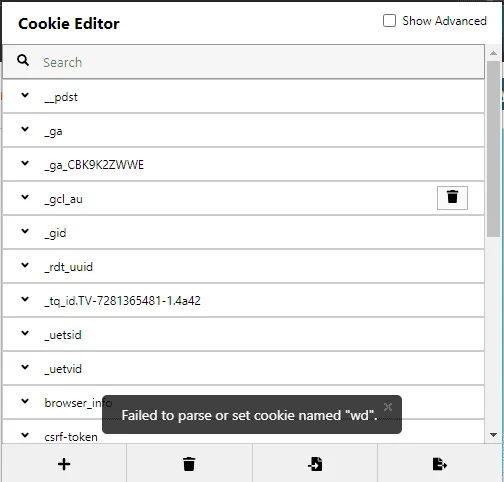Open the import cookies icon
This screenshot has height=482, width=504.
(x=315, y=464)
